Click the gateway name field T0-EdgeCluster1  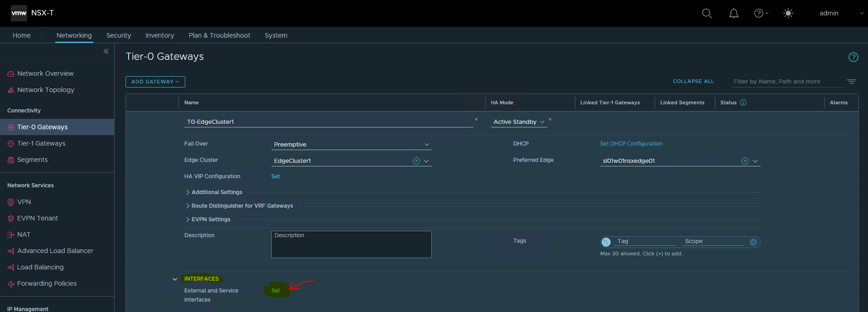(x=329, y=122)
